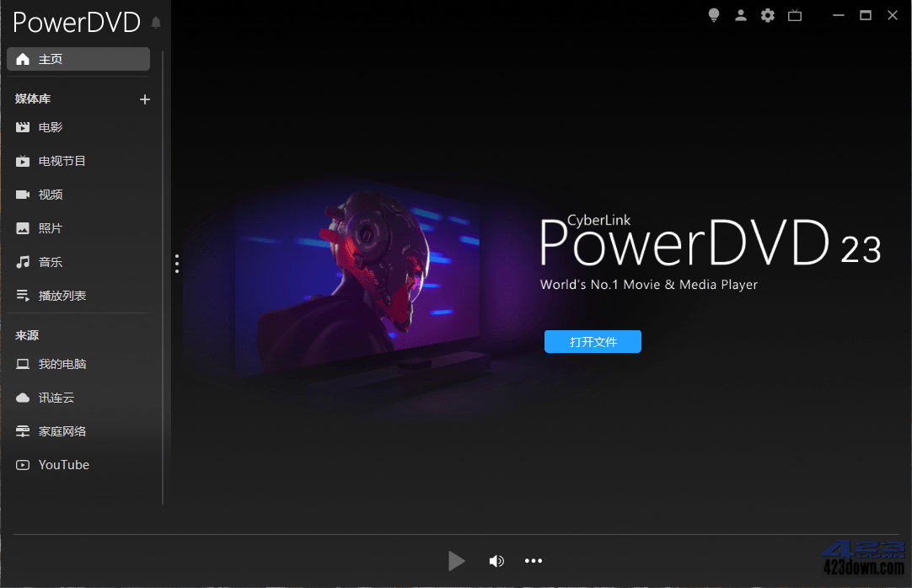Image resolution: width=912 pixels, height=588 pixels.
Task: Click the 打开文件 (Open File) button
Action: coord(593,341)
